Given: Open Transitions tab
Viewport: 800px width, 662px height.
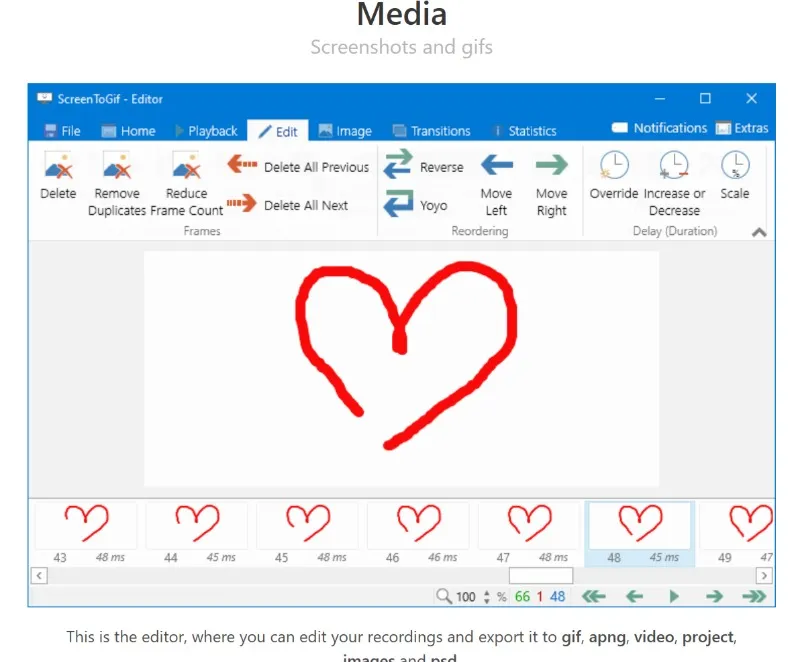Looking at the screenshot, I should click(x=431, y=131).
